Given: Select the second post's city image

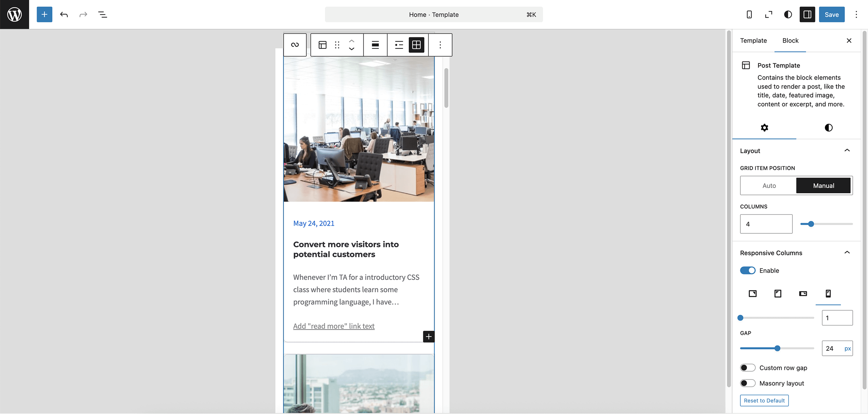Looking at the screenshot, I should tap(359, 384).
